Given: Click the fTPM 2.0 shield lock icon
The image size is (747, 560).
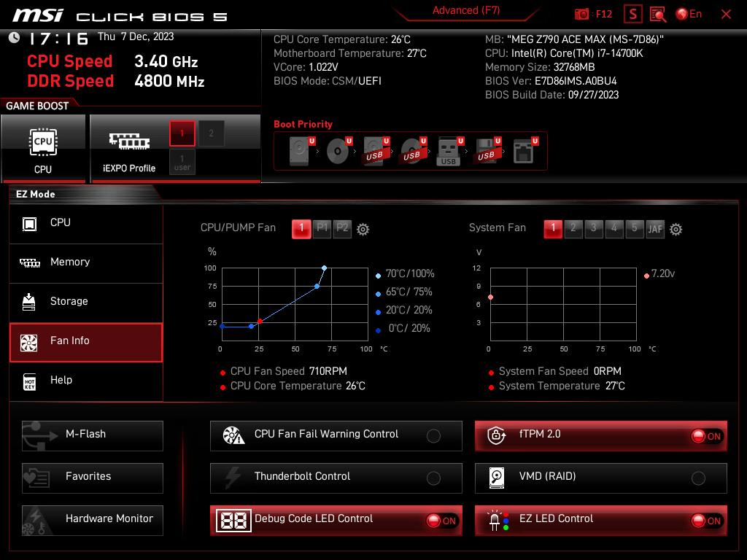Looking at the screenshot, I should click(x=496, y=435).
